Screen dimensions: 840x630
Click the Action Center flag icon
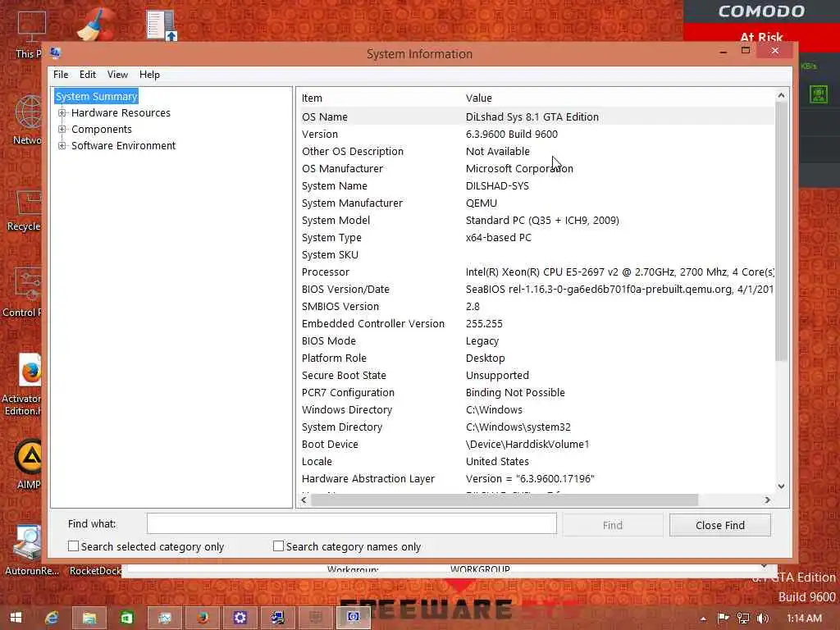click(724, 619)
